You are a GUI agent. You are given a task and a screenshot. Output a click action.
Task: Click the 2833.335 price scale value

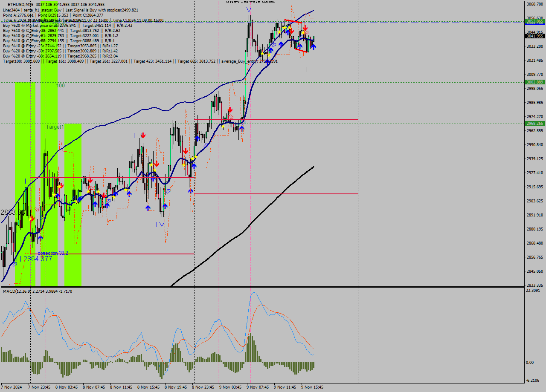(534, 285)
